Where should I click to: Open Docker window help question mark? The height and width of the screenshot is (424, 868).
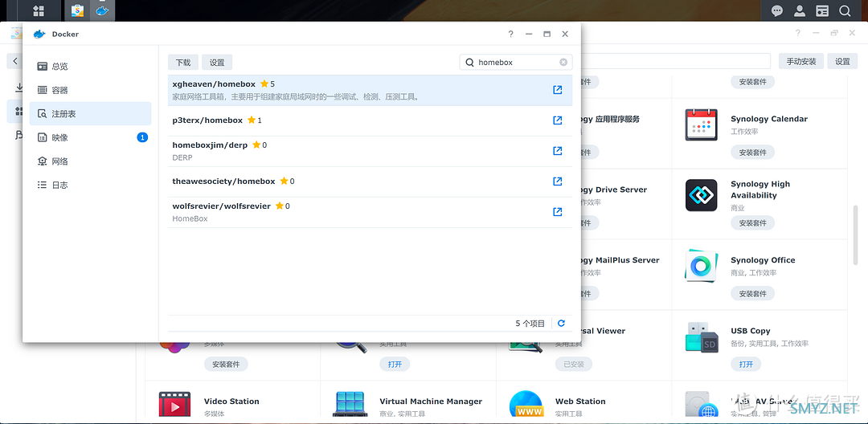pyautogui.click(x=511, y=34)
